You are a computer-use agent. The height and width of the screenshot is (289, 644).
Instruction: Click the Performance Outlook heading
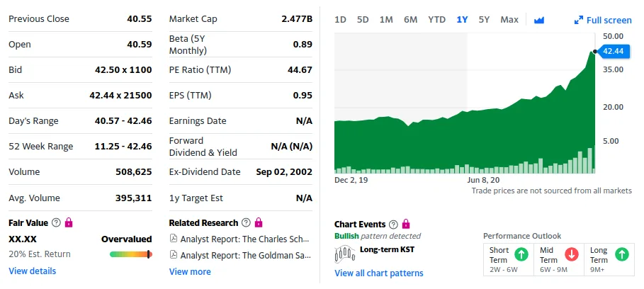522,236
